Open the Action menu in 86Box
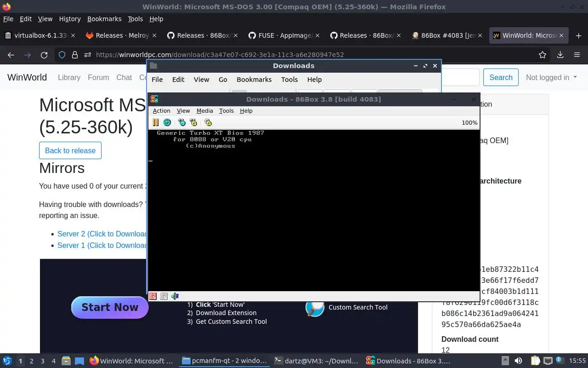Screen dimensions: 588x368 161,111
